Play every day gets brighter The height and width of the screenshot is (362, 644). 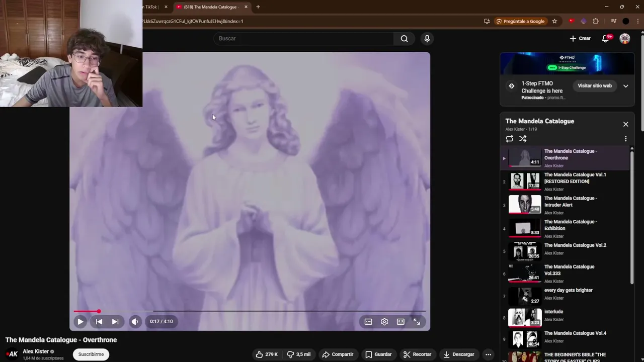point(566,296)
